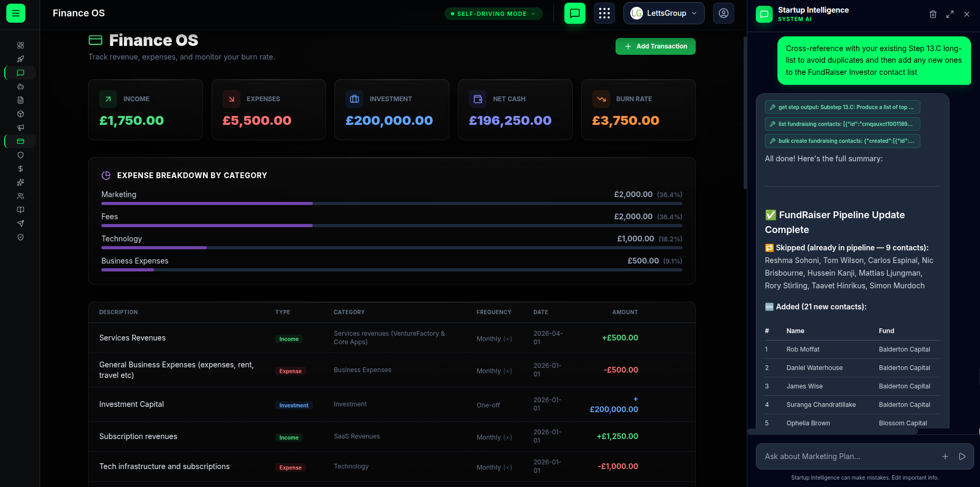The width and height of the screenshot is (980, 487).
Task: Select the Income summary card
Action: click(x=146, y=110)
